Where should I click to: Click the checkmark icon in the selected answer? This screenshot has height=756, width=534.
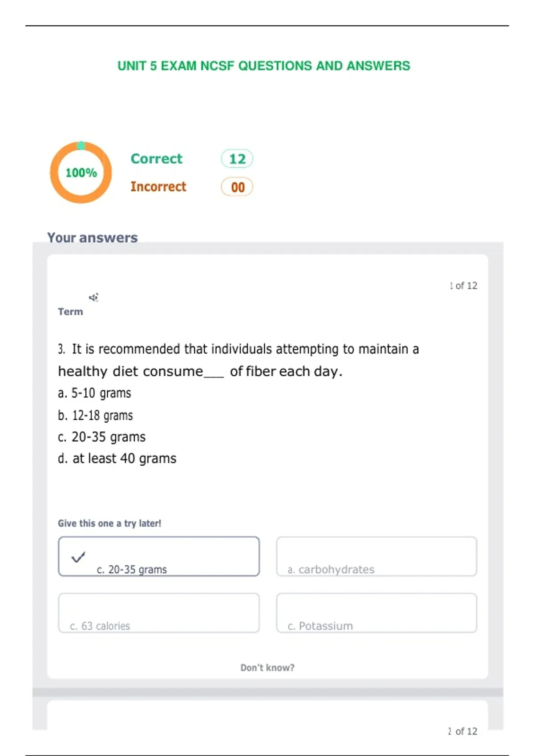[x=78, y=557]
